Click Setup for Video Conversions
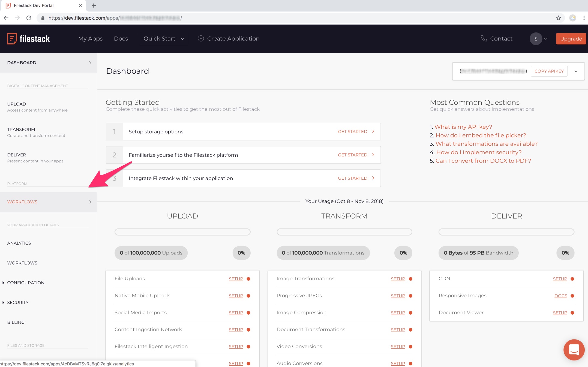 coord(398,347)
